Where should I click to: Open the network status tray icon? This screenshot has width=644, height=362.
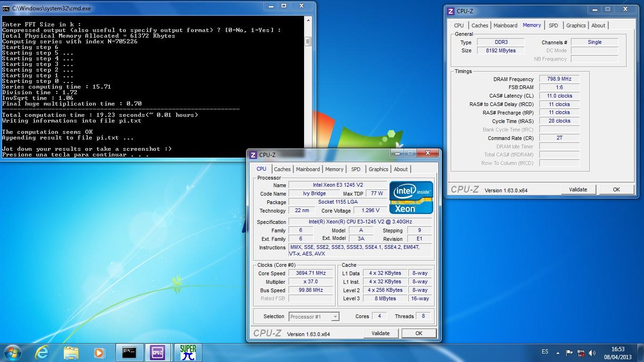pos(581,353)
